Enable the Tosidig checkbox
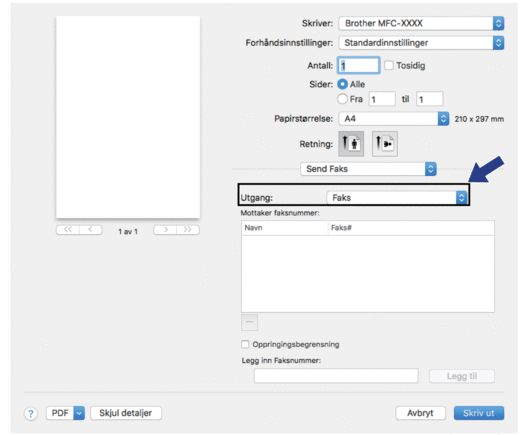The height and width of the screenshot is (435, 525). click(x=389, y=65)
